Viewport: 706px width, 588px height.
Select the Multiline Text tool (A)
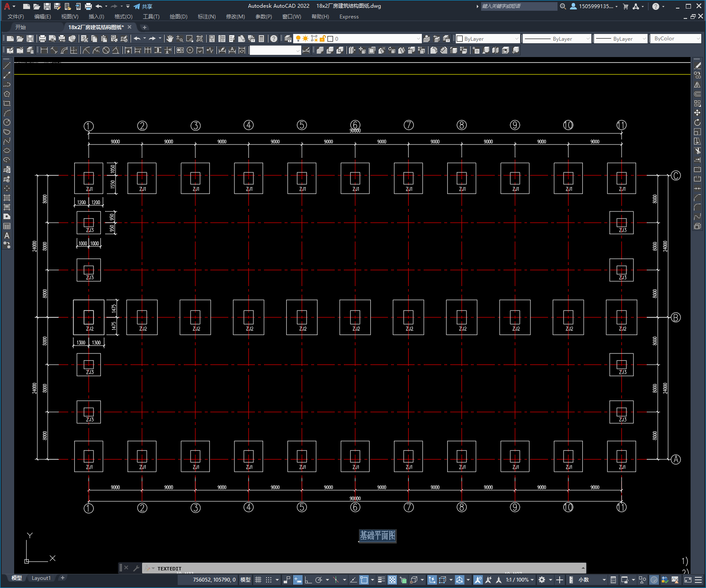point(7,235)
